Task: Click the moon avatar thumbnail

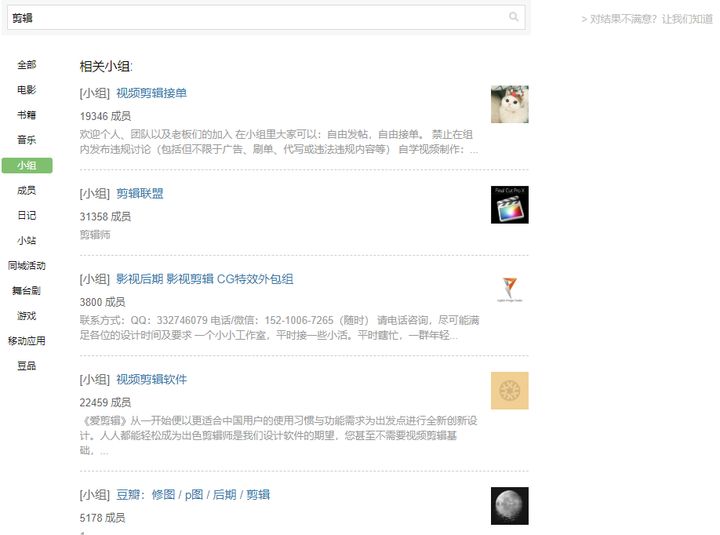Action: 510,506
